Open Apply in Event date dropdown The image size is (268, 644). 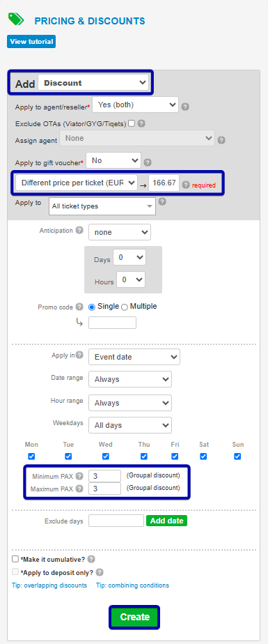click(134, 357)
